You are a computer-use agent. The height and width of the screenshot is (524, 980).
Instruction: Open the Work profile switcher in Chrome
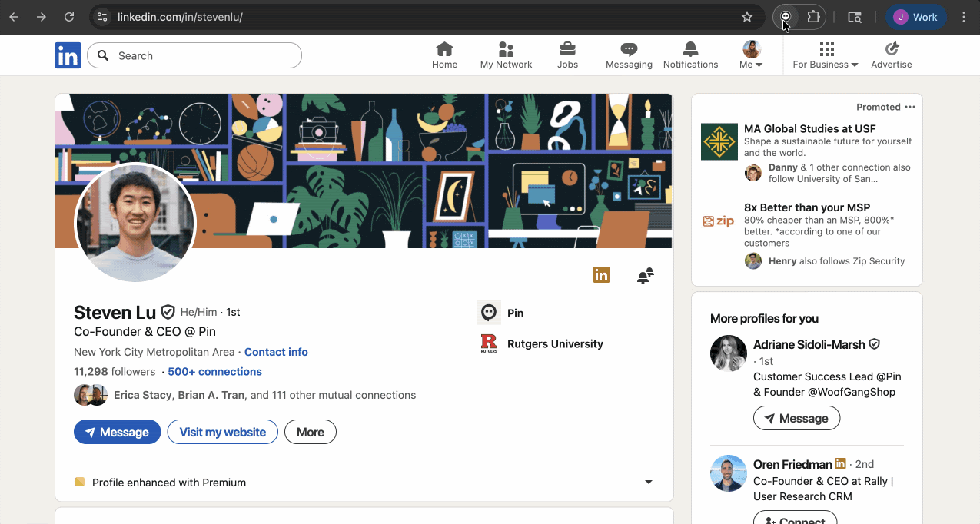tap(917, 17)
